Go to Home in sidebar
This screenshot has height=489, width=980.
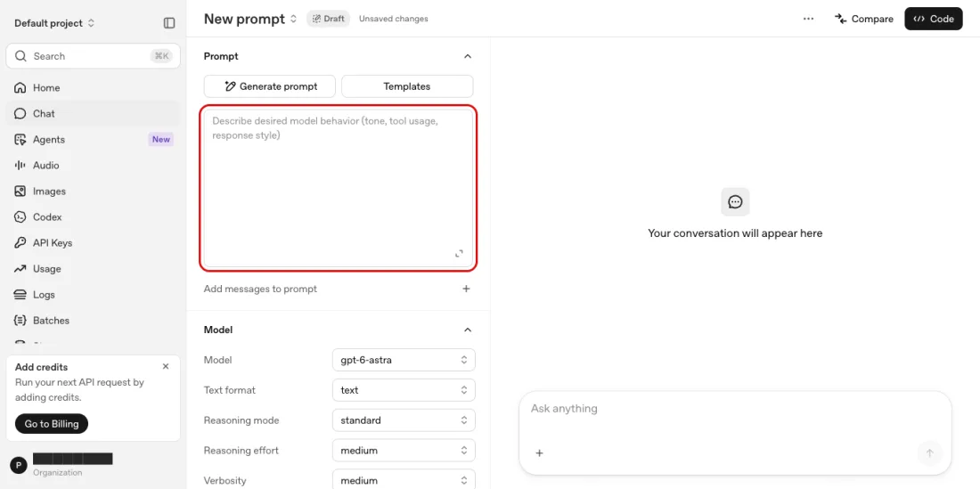[94, 88]
